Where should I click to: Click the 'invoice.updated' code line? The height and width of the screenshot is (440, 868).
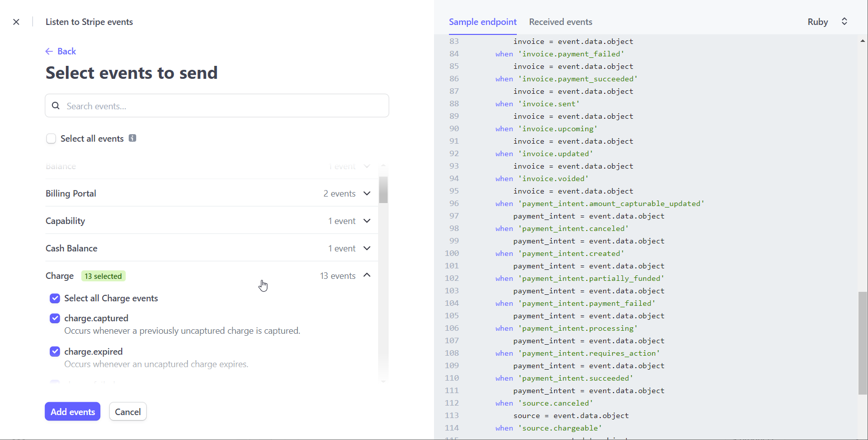544,154
